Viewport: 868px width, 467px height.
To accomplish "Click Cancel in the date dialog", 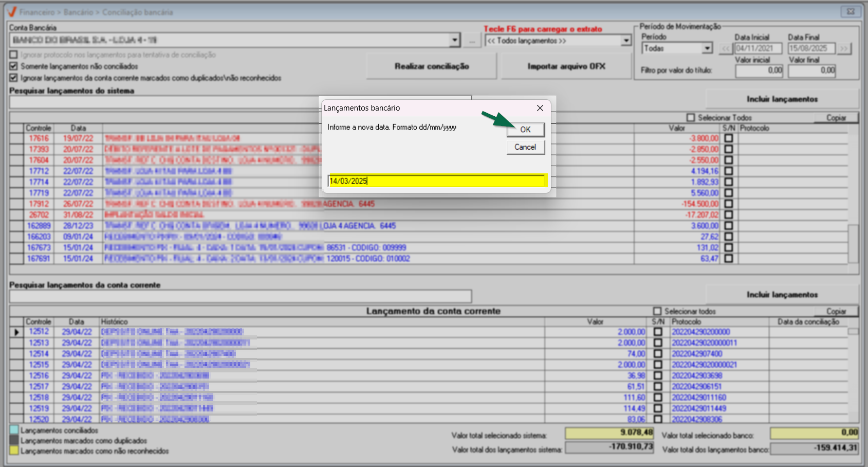I will 525,147.
